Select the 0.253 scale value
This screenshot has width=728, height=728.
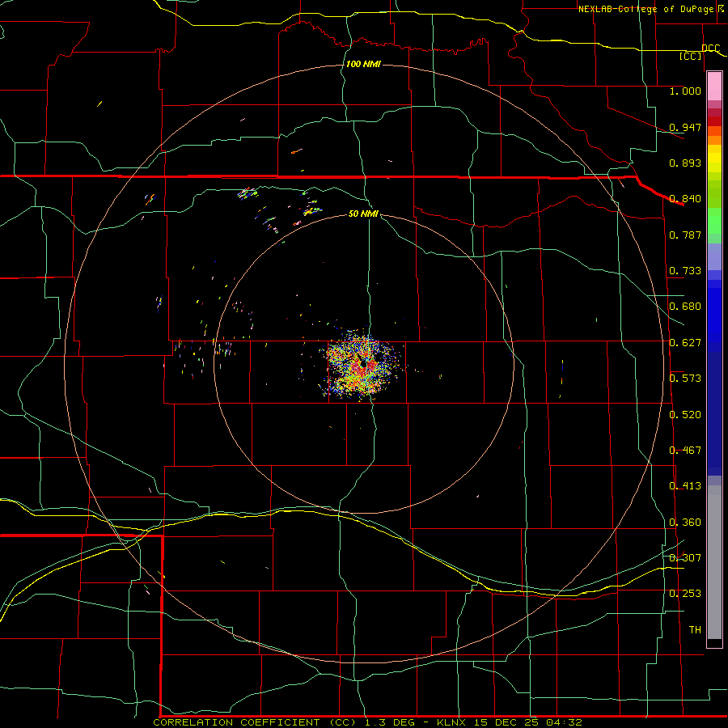point(685,594)
